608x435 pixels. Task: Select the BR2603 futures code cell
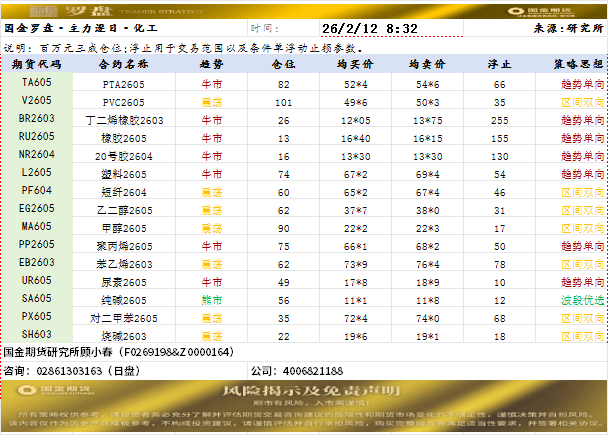click(36, 118)
